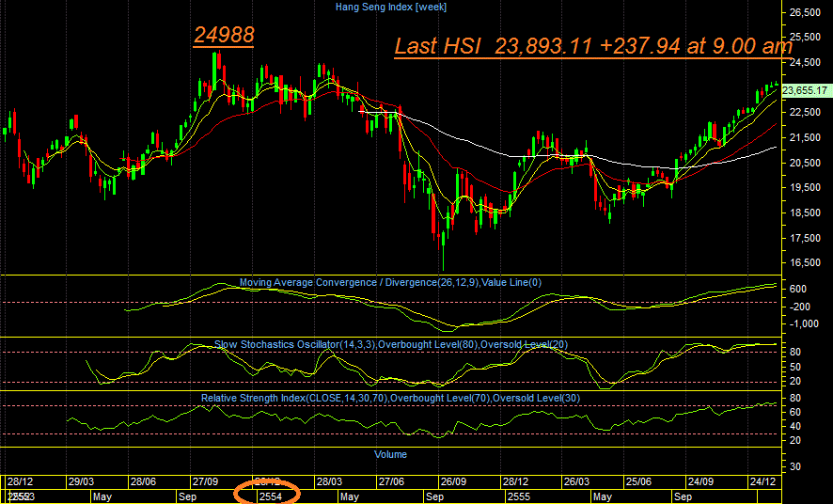Click the 50 level on the Stochastics axis
This screenshot has height=504, width=833.
[795, 367]
